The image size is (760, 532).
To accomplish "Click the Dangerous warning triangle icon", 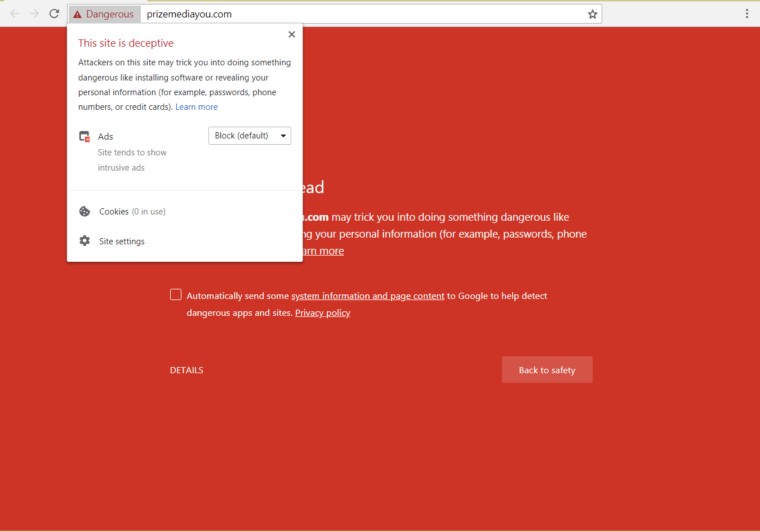I will tap(77, 14).
